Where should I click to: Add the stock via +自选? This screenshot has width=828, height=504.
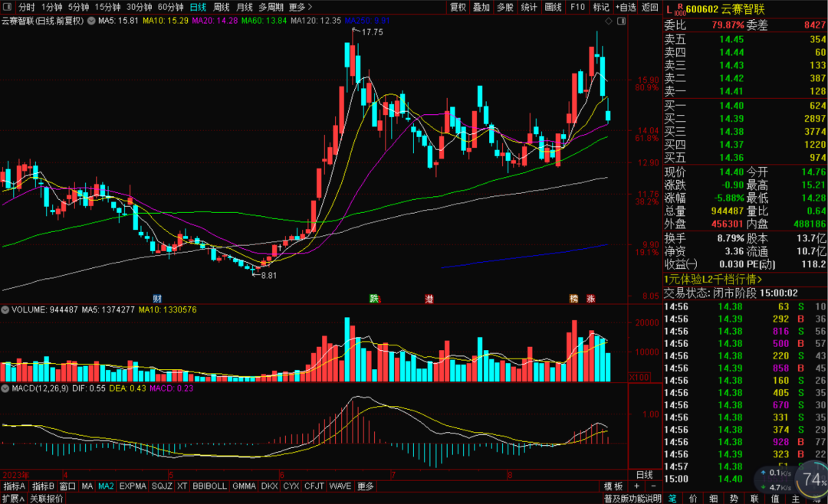tap(626, 8)
